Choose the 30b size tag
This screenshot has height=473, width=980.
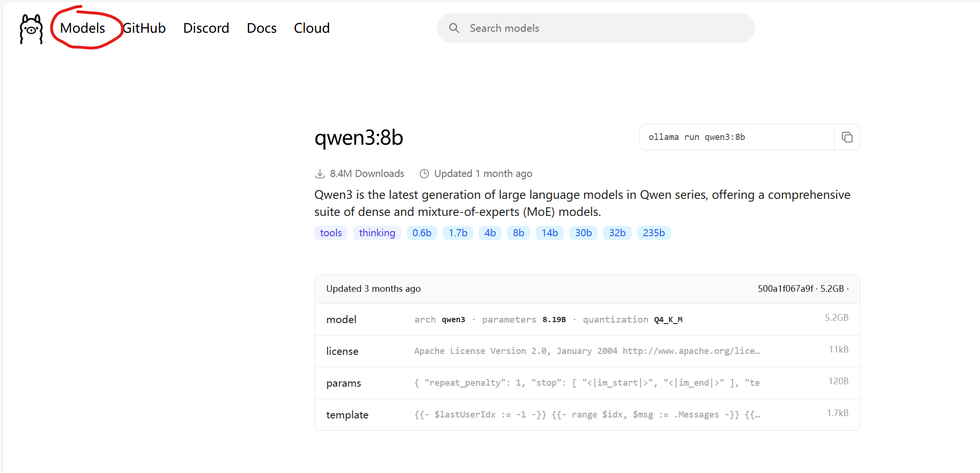(583, 233)
